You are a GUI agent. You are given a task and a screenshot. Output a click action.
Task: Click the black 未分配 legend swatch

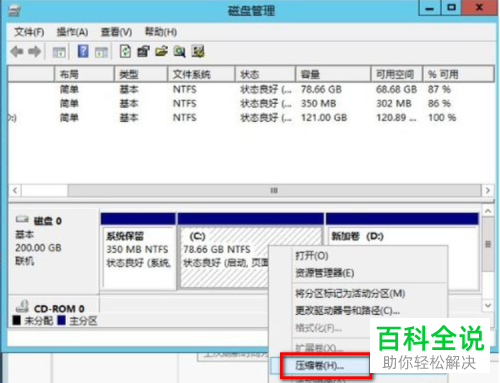point(17,320)
